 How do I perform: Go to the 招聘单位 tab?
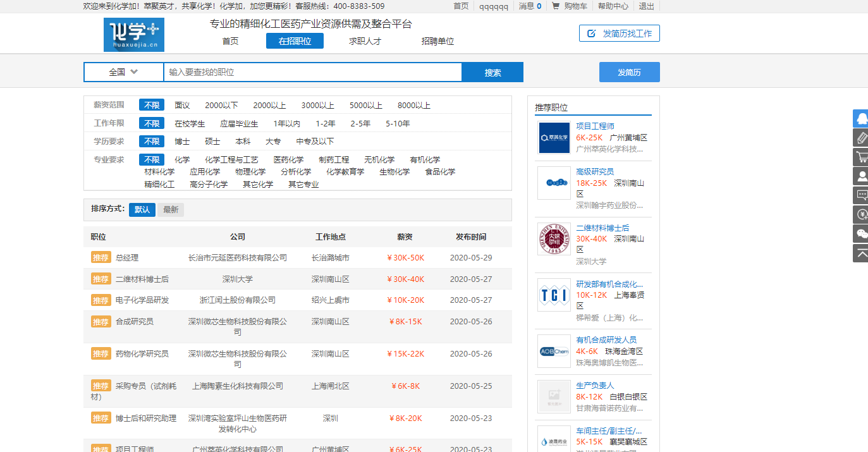point(437,41)
